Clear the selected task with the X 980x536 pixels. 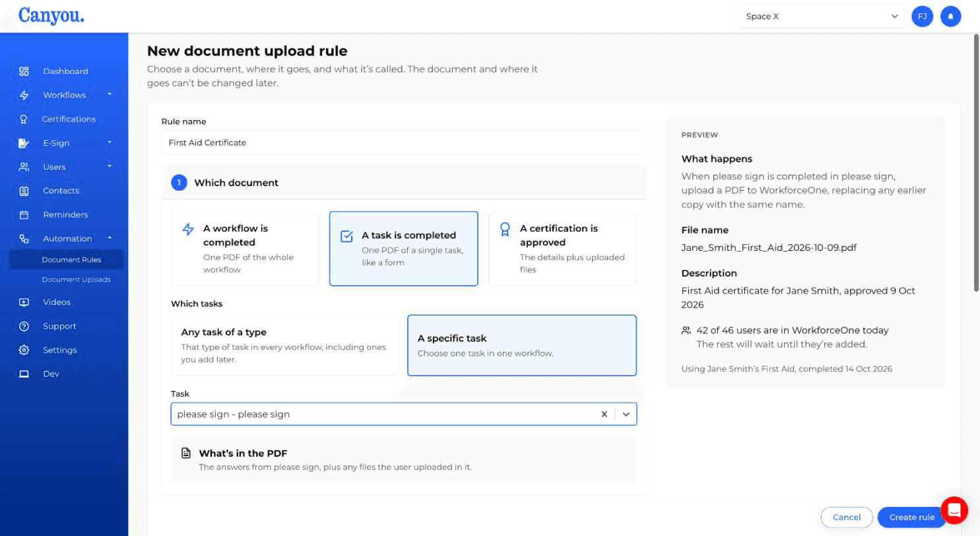coord(604,415)
